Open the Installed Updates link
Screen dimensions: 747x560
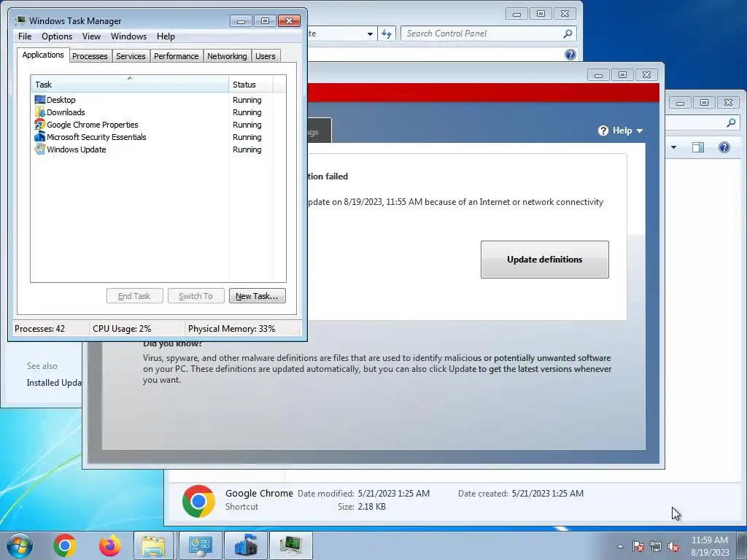(54, 383)
